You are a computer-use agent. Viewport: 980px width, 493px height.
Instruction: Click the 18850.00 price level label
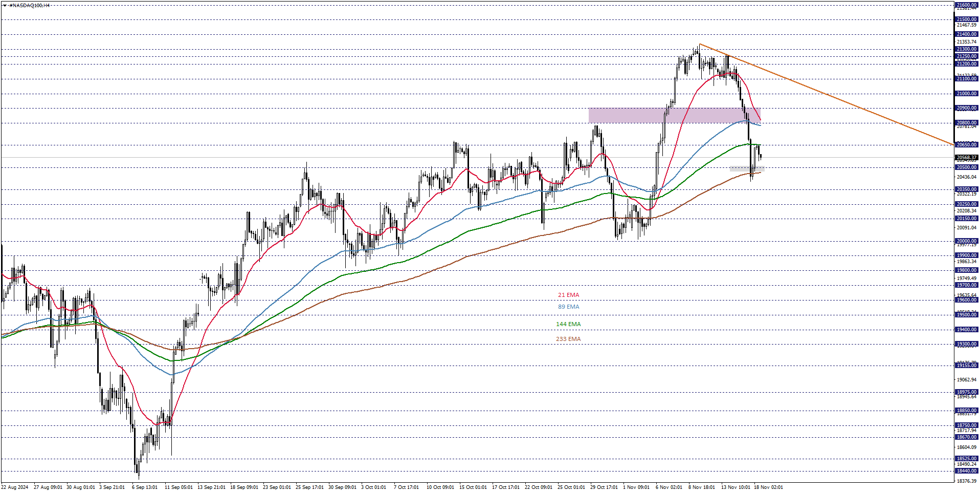tap(967, 411)
